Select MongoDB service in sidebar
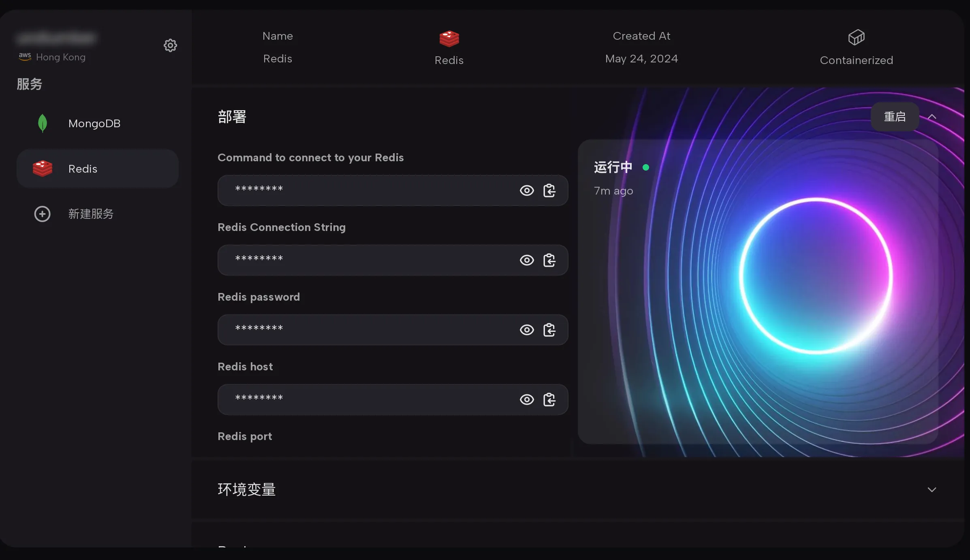This screenshot has width=970, height=560. click(94, 124)
